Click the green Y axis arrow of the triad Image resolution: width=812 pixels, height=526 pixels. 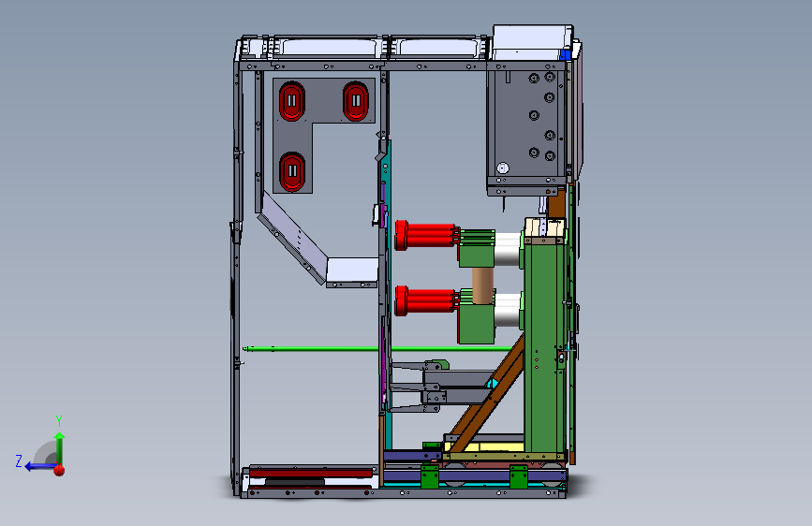point(60,447)
